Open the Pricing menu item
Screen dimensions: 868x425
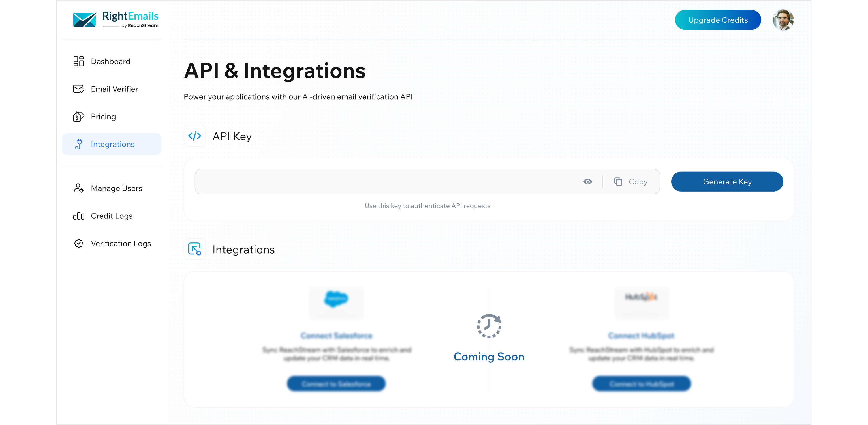point(103,117)
